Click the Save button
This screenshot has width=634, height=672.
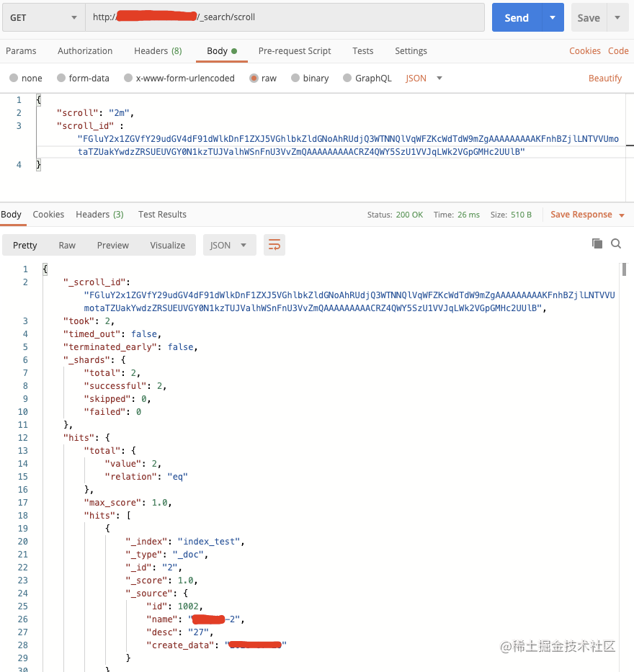click(589, 17)
